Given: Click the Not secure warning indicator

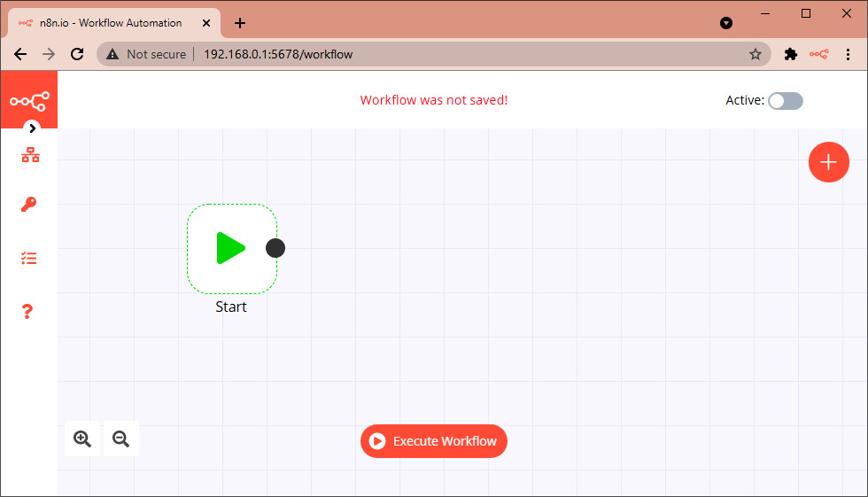Looking at the screenshot, I should pos(146,54).
